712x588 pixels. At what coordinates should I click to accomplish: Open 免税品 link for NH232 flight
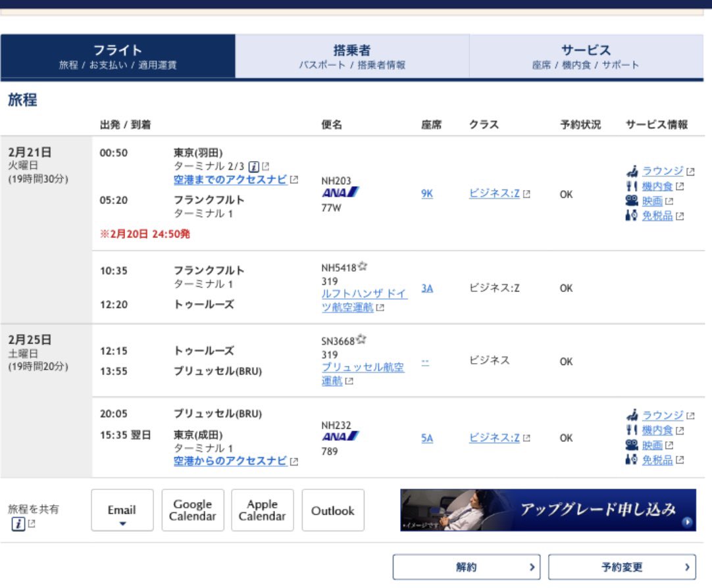click(657, 460)
